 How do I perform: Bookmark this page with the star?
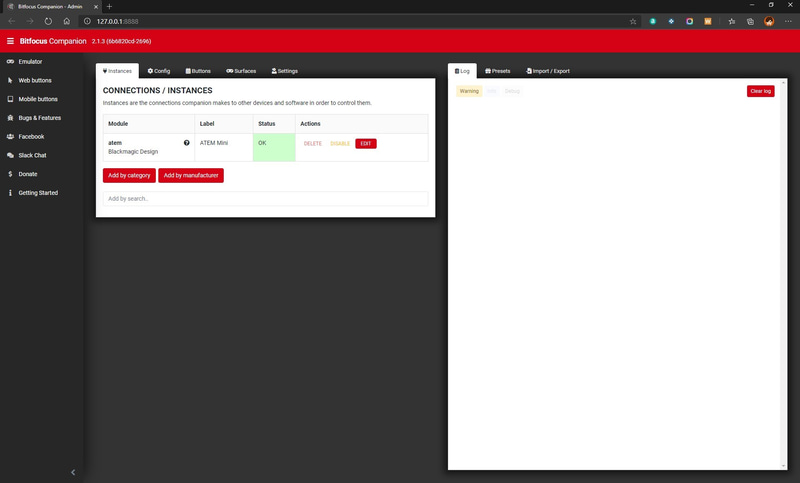[633, 21]
